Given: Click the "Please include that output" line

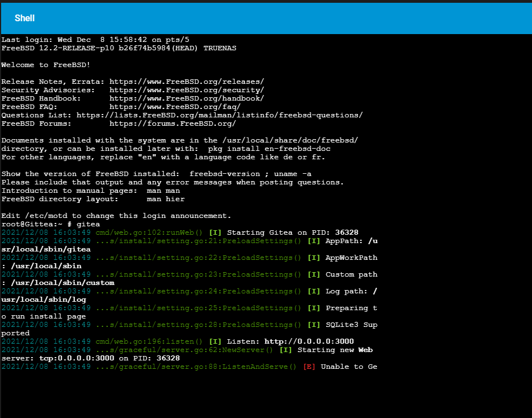Looking at the screenshot, I should pos(173,182).
